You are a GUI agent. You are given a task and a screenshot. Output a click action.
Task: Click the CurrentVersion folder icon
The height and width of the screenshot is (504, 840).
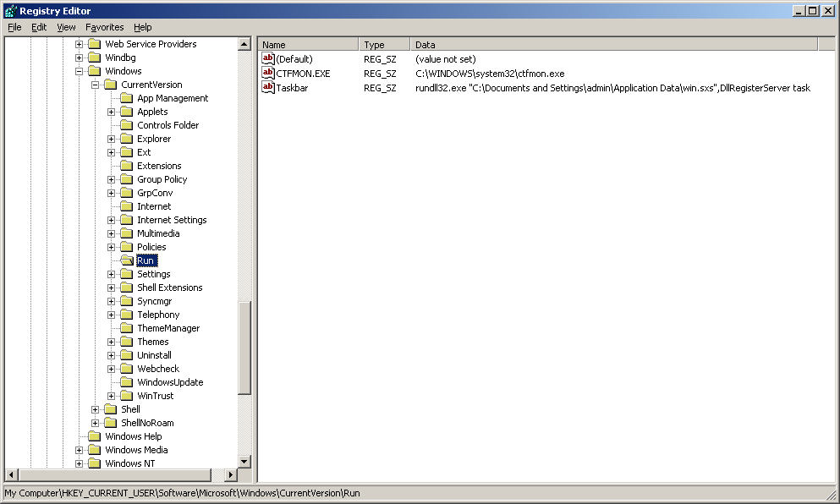(110, 85)
